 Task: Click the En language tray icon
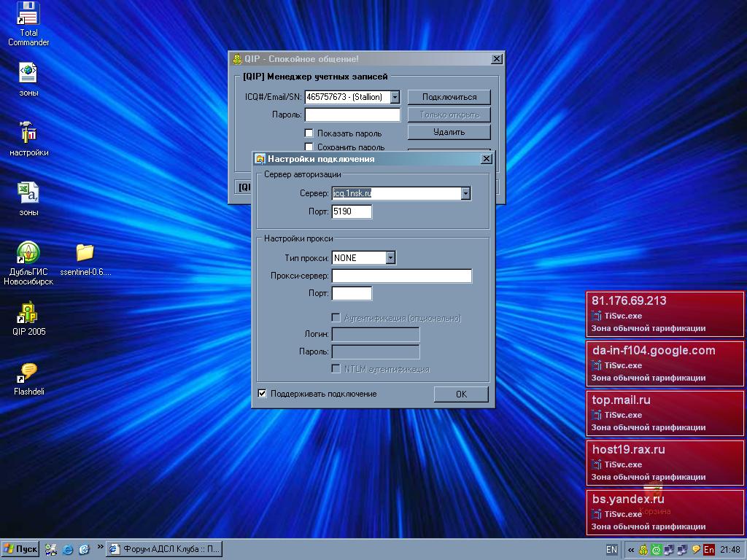pos(708,550)
